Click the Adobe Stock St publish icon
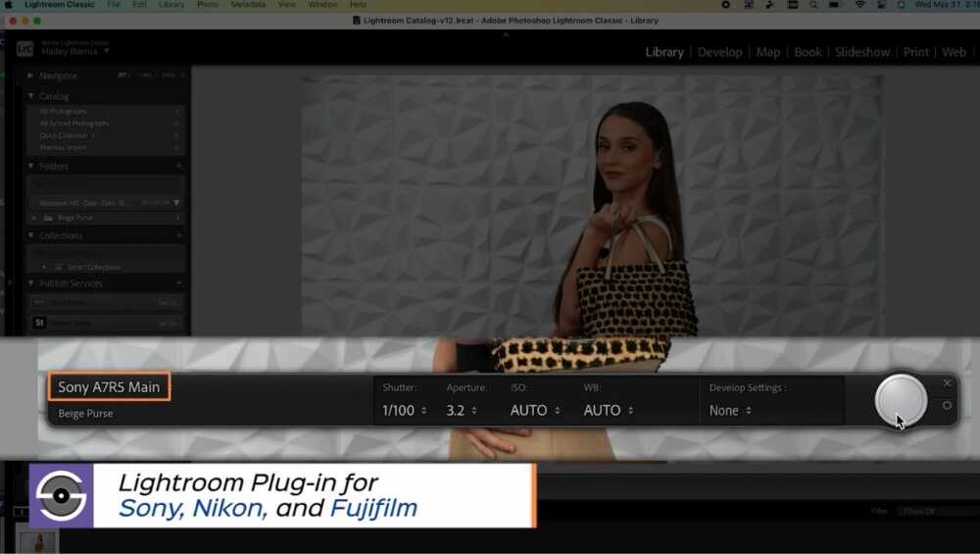The width and height of the screenshot is (980, 554). pos(39,323)
